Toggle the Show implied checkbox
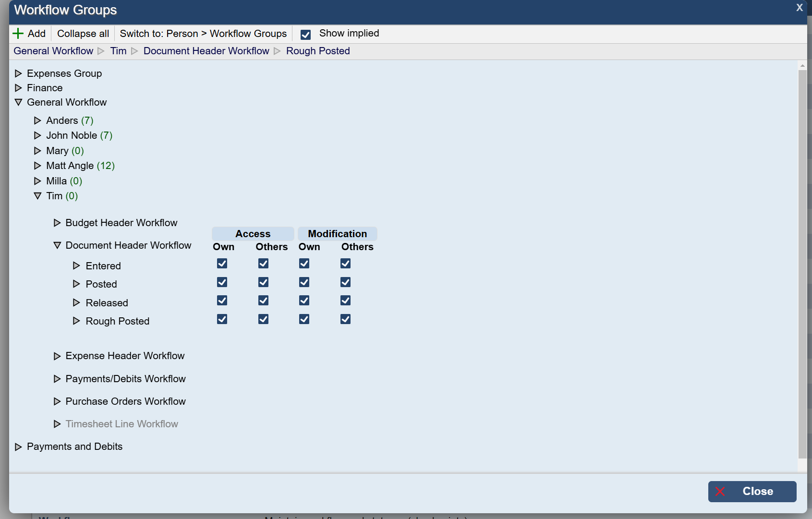812x519 pixels. [305, 34]
